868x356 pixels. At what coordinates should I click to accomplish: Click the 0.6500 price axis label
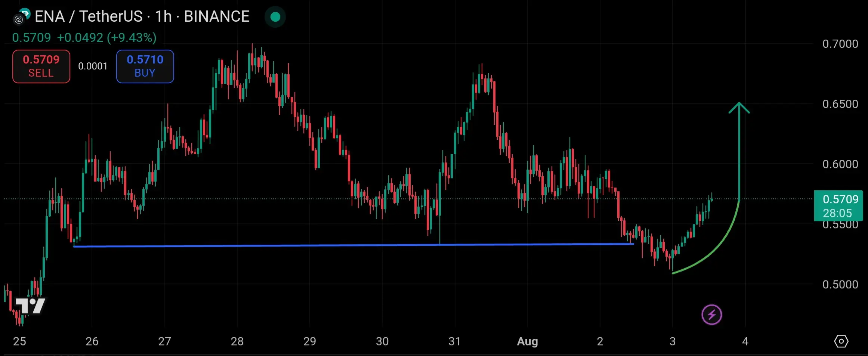[x=840, y=104]
